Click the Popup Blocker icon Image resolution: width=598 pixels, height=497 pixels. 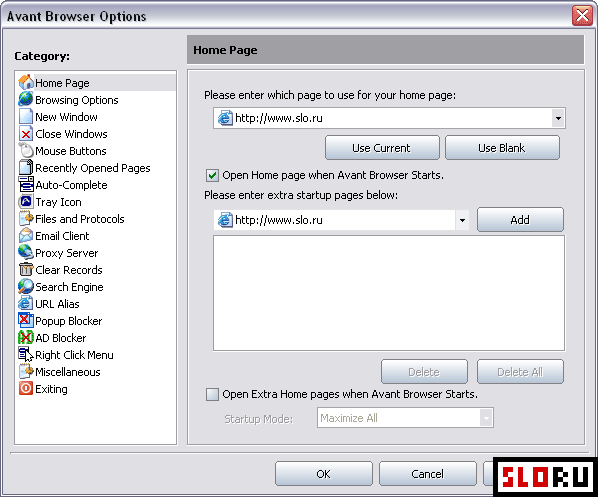click(26, 320)
